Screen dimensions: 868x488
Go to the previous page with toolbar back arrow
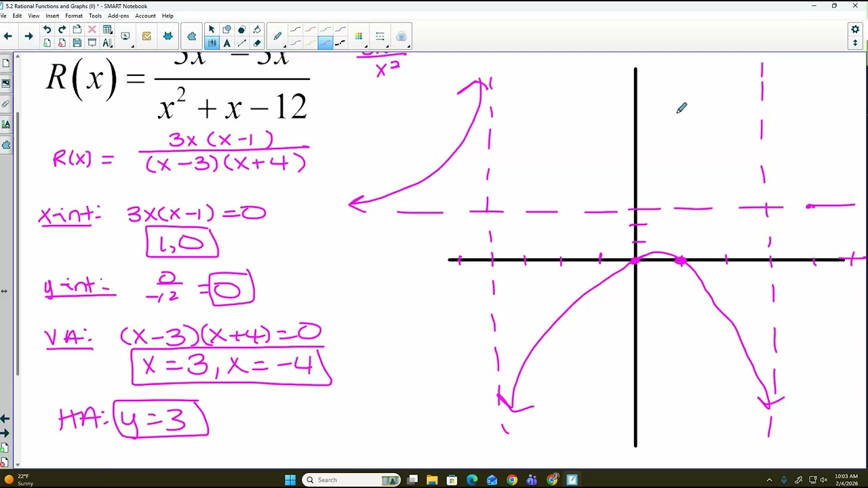pos(8,36)
